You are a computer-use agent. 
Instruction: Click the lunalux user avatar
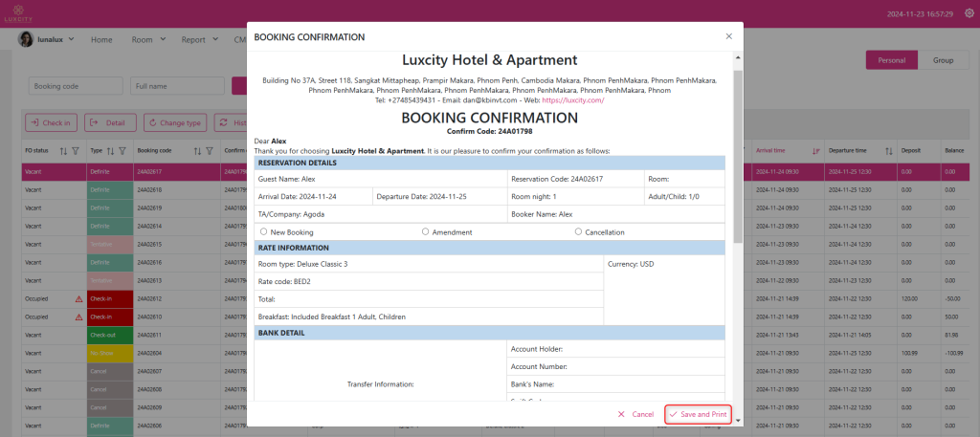point(26,39)
